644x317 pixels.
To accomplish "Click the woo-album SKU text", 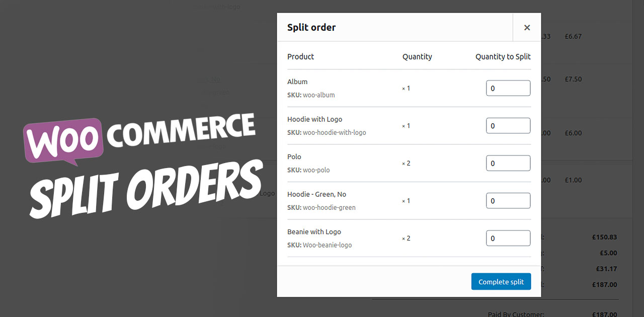I will click(318, 95).
